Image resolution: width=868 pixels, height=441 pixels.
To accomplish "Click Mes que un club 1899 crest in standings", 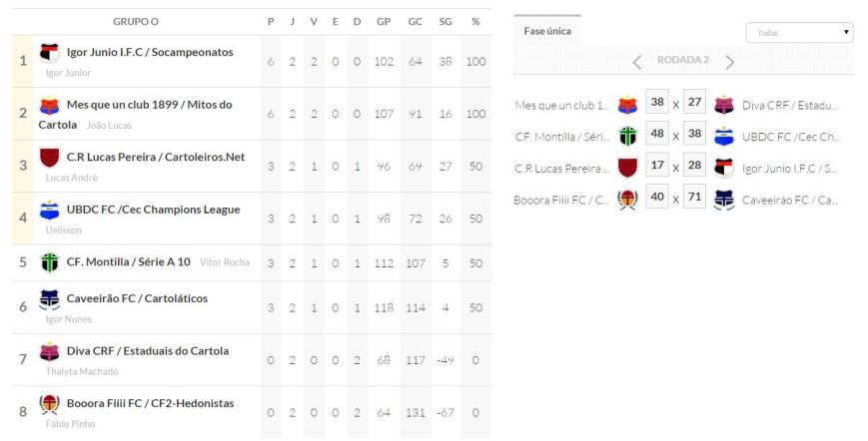I will pyautogui.click(x=49, y=105).
